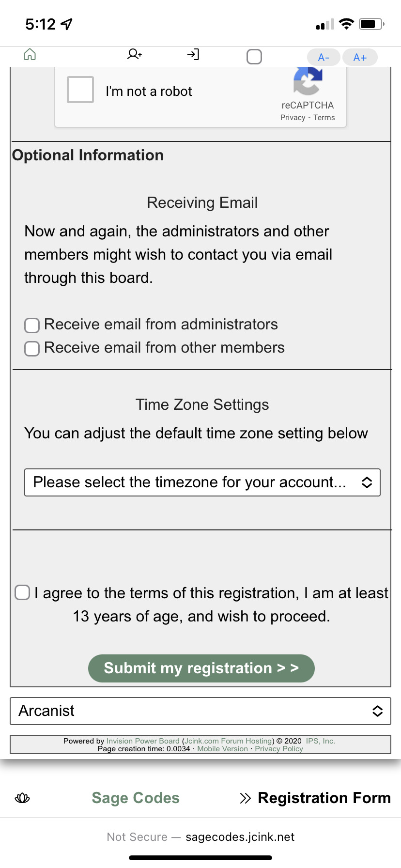Enable Receive email from other members

point(32,349)
